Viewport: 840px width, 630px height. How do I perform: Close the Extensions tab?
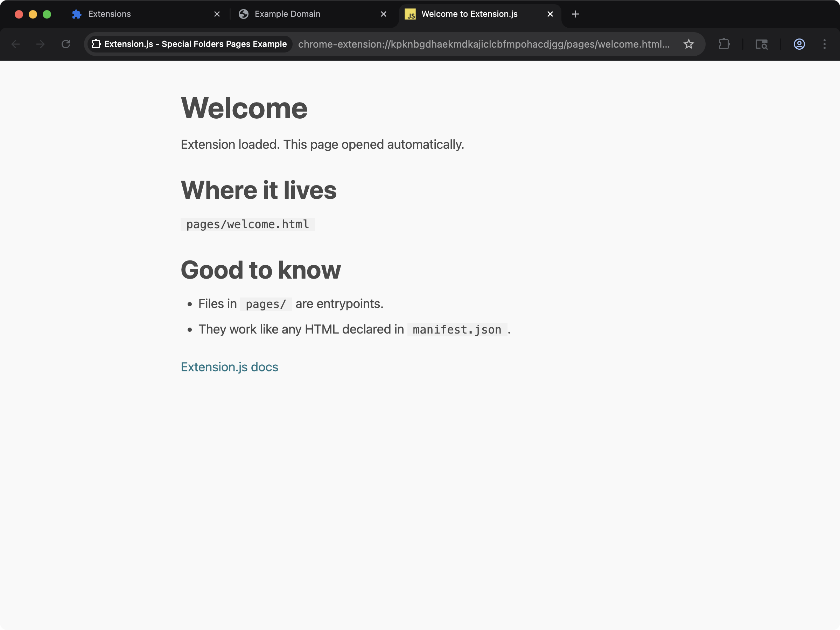pos(217,14)
